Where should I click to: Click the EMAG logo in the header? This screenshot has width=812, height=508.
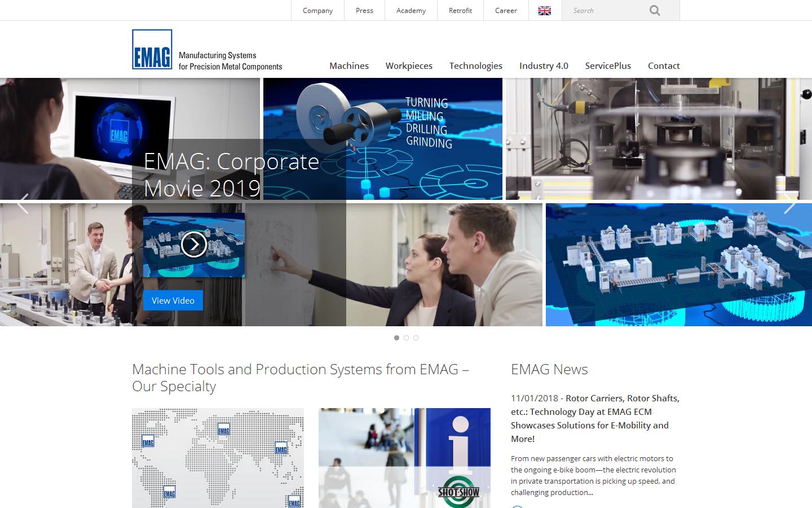click(152, 49)
